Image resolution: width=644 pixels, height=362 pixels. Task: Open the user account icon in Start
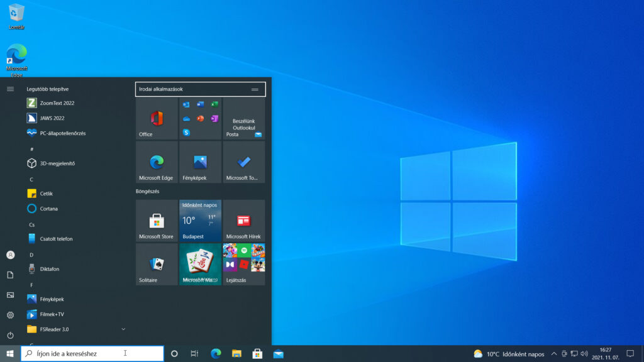click(10, 255)
